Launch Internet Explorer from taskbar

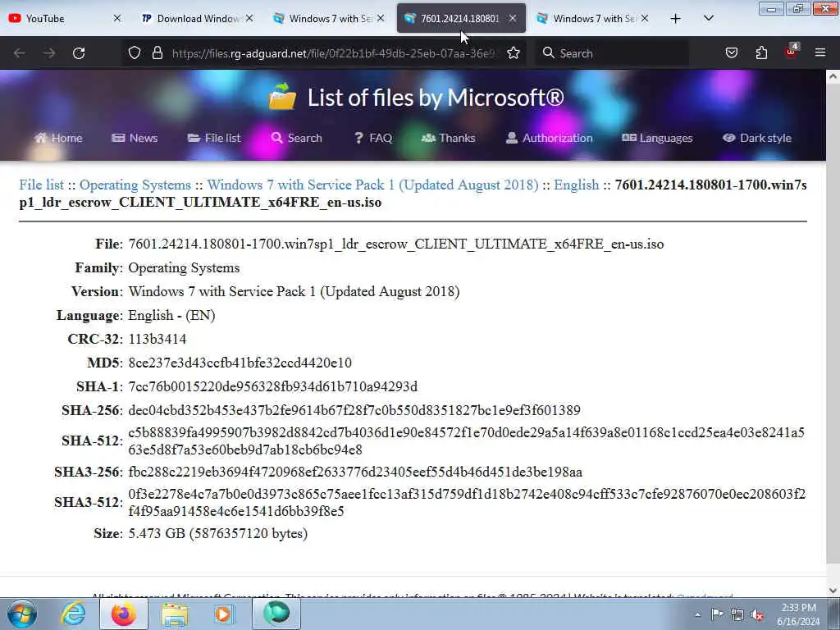(x=73, y=614)
